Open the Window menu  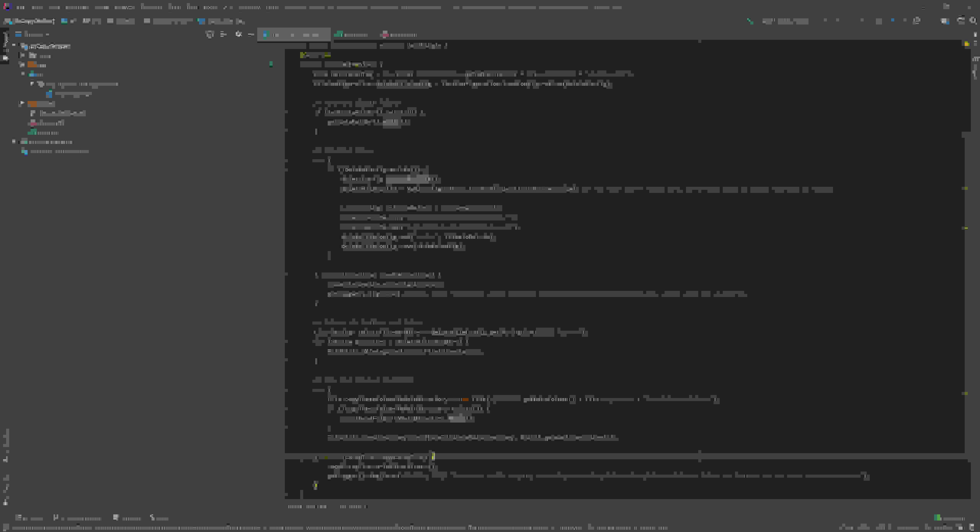249,7
